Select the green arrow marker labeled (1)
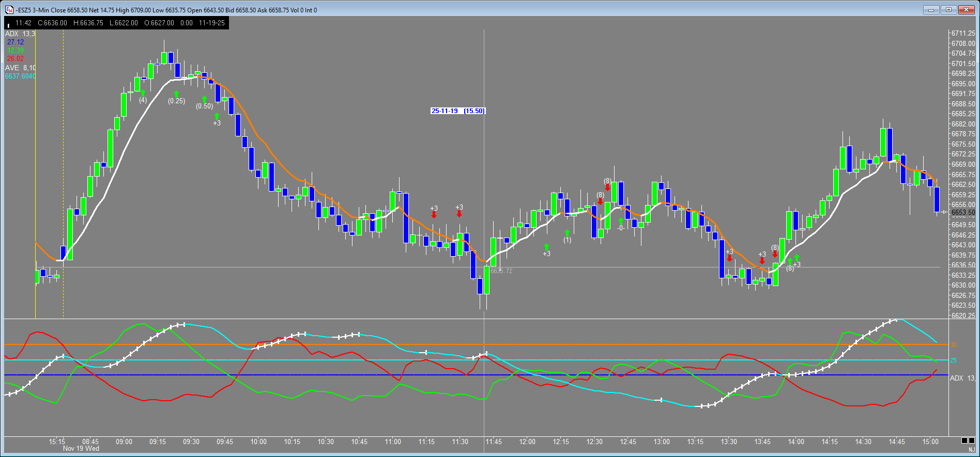The width and height of the screenshot is (980, 457). [567, 233]
